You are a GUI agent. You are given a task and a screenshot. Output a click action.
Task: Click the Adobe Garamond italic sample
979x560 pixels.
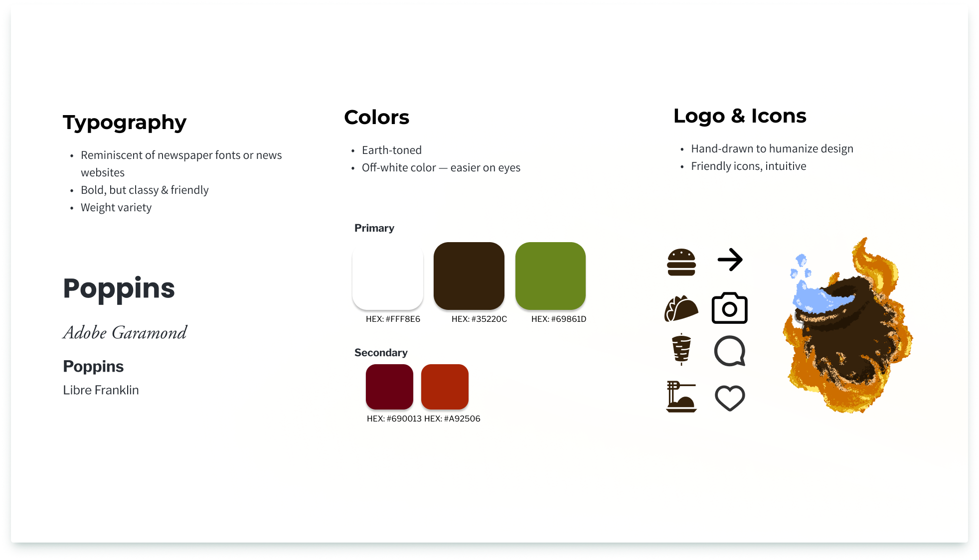pyautogui.click(x=125, y=333)
